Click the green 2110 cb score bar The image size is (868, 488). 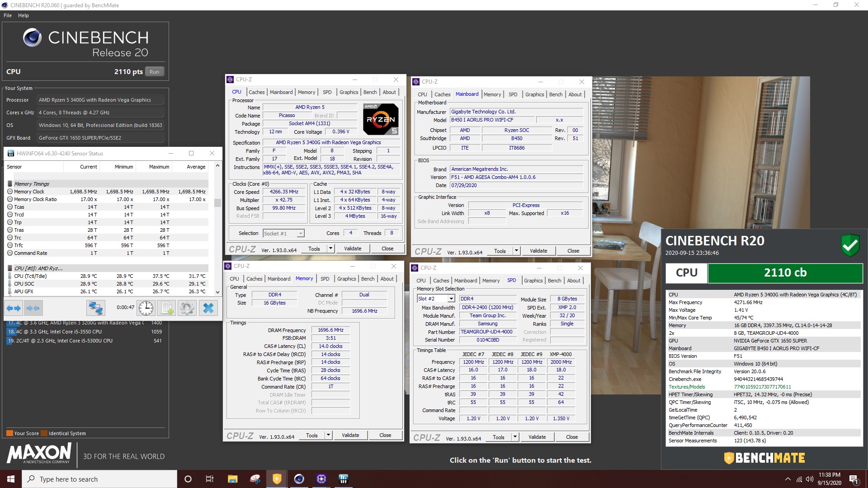click(x=785, y=273)
